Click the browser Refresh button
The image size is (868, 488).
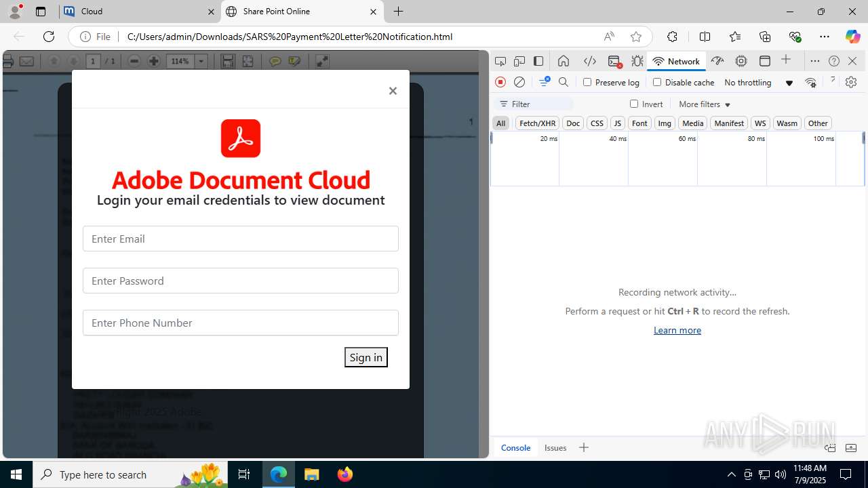click(48, 37)
